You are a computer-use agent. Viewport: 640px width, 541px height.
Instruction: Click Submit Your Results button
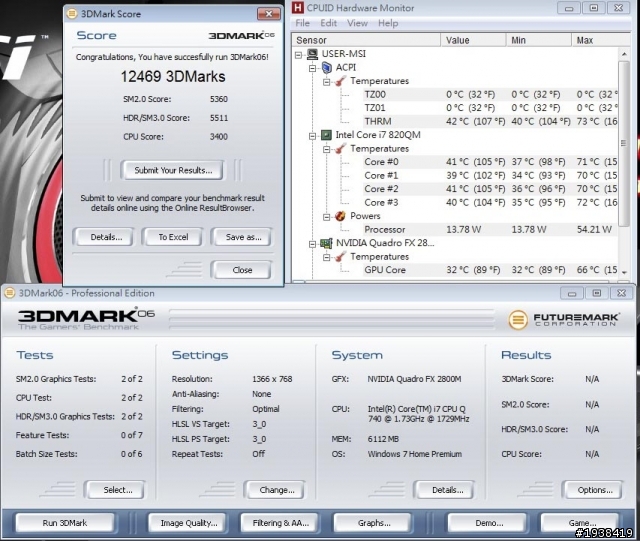pos(173,170)
